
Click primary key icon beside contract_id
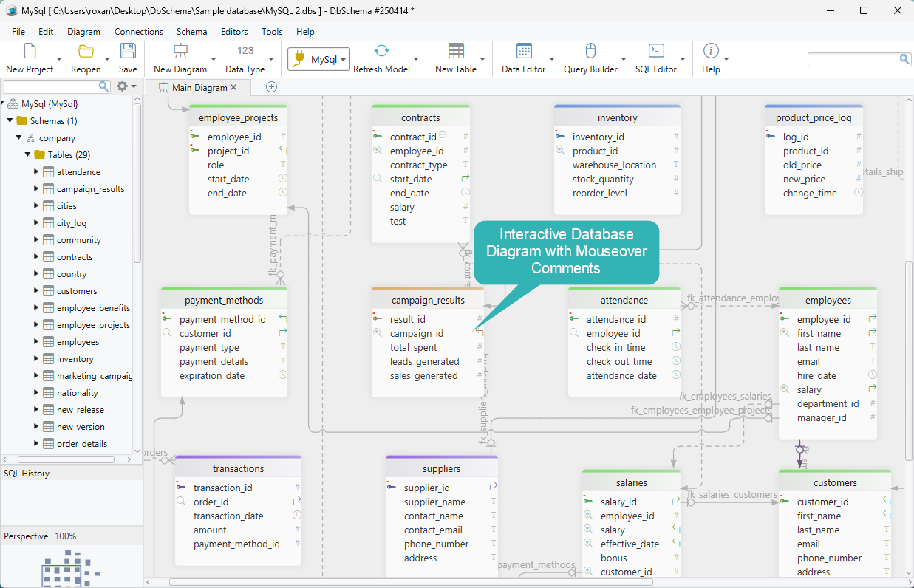tap(377, 137)
